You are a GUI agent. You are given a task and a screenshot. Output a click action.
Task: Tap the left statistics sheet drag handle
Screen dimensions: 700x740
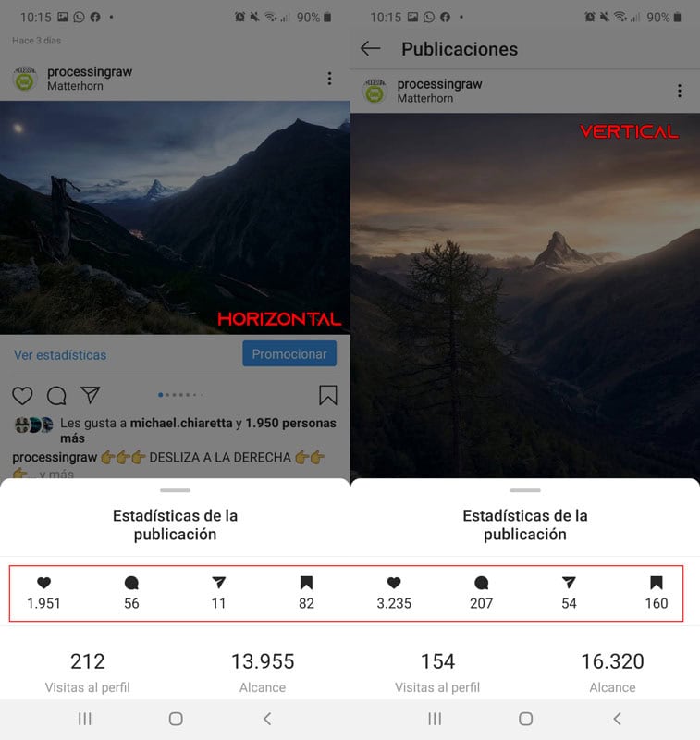(x=175, y=490)
